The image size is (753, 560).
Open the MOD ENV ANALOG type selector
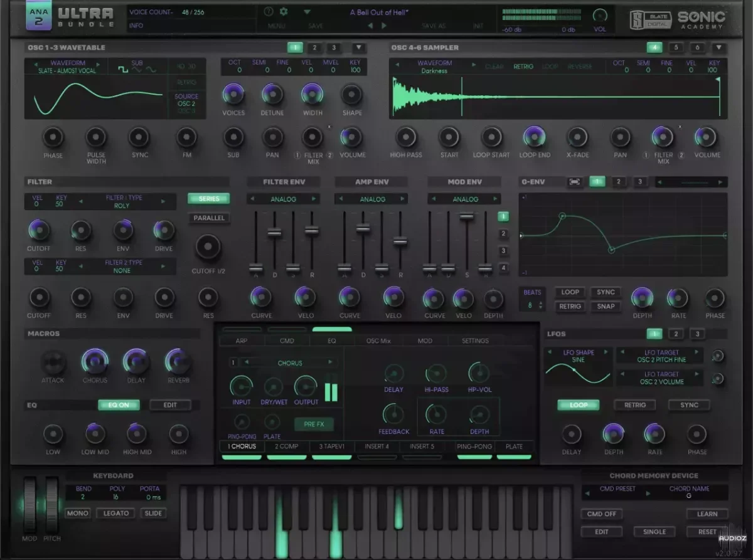[465, 199]
